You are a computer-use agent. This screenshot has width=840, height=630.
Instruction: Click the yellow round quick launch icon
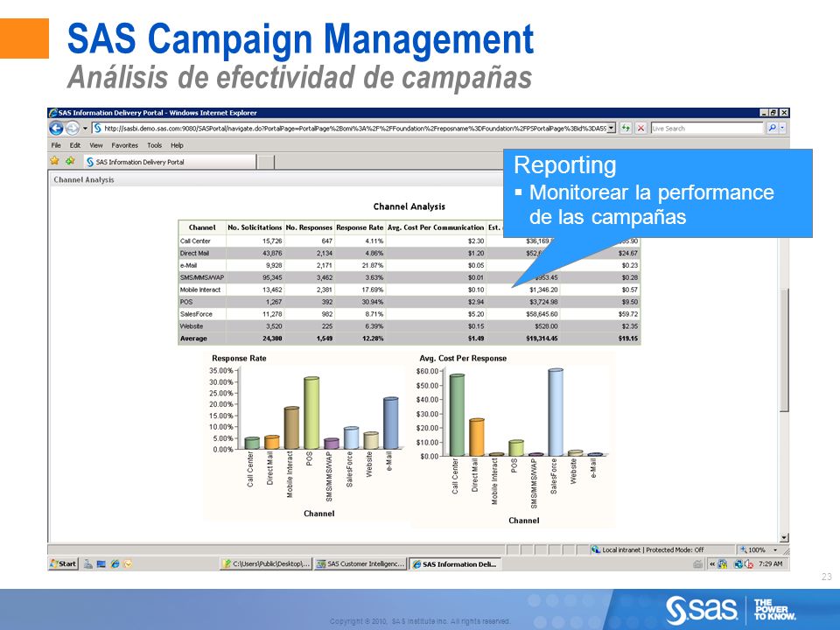pyautogui.click(x=128, y=563)
